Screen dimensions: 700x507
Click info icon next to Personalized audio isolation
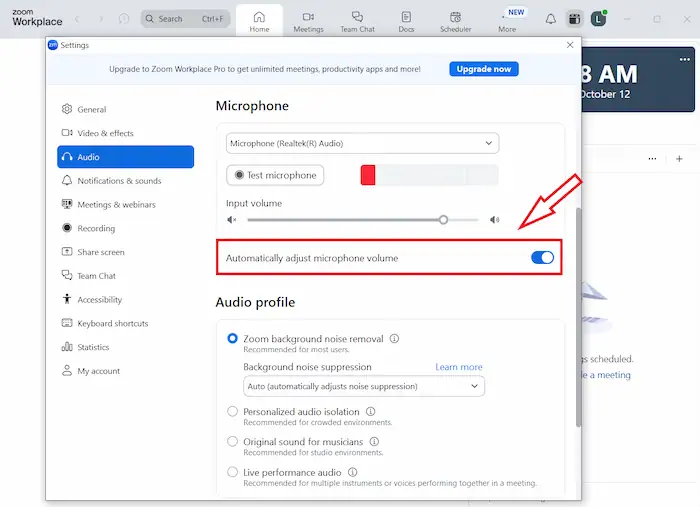[x=370, y=411]
